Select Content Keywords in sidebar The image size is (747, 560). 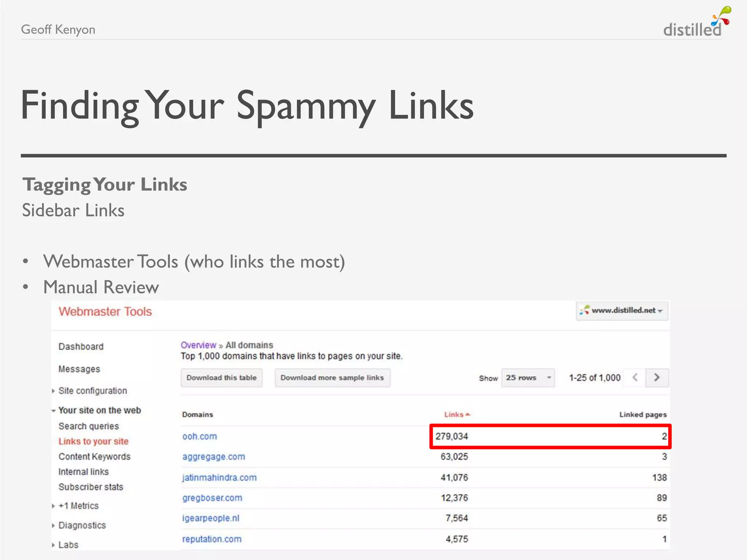[x=94, y=456]
